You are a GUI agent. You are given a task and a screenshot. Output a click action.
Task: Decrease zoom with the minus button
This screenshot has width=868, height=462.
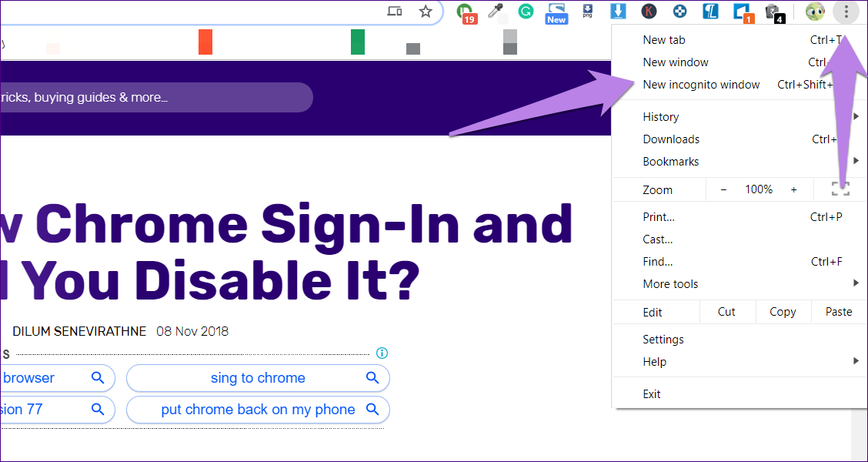coord(723,189)
